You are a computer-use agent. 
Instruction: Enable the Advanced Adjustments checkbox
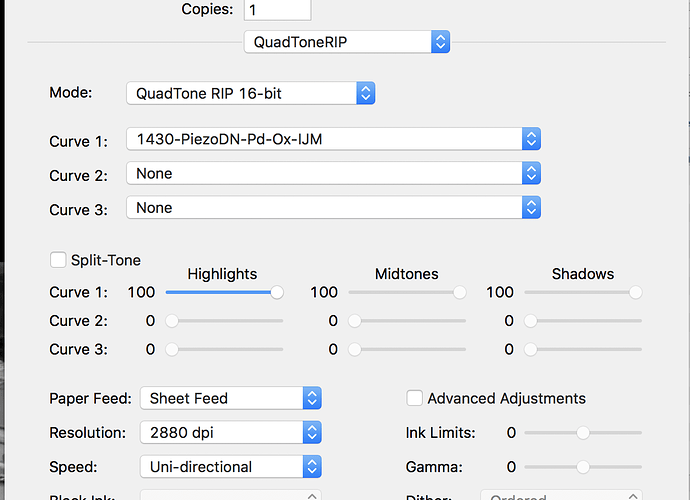pyautogui.click(x=415, y=398)
